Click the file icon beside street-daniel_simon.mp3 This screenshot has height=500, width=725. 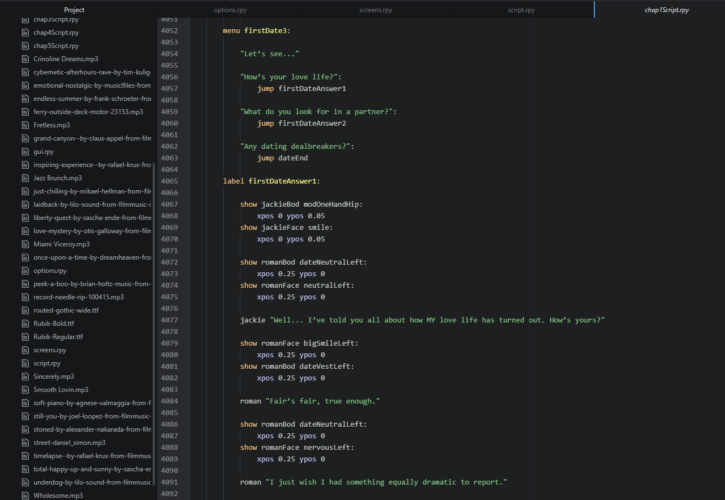pos(25,443)
